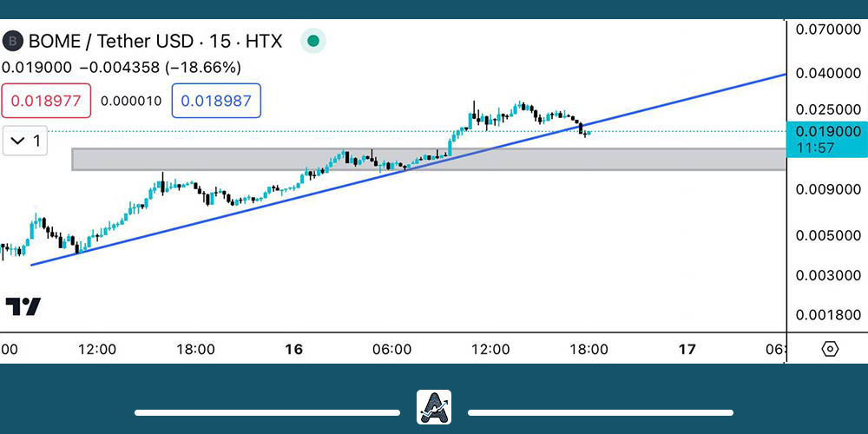This screenshot has height=434, width=868.
Task: Click the spread value 0.000010
Action: pyautogui.click(x=131, y=101)
